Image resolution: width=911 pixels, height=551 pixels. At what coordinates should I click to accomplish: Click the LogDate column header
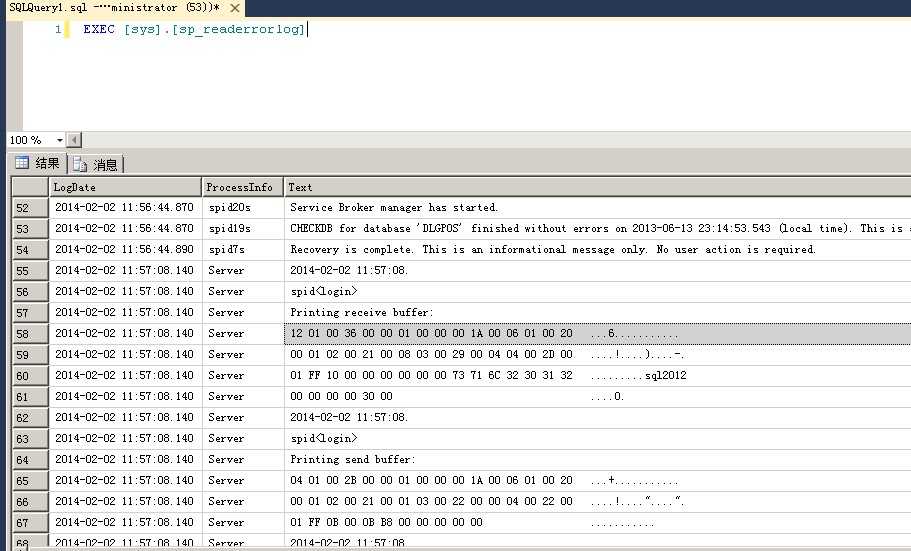(x=125, y=187)
